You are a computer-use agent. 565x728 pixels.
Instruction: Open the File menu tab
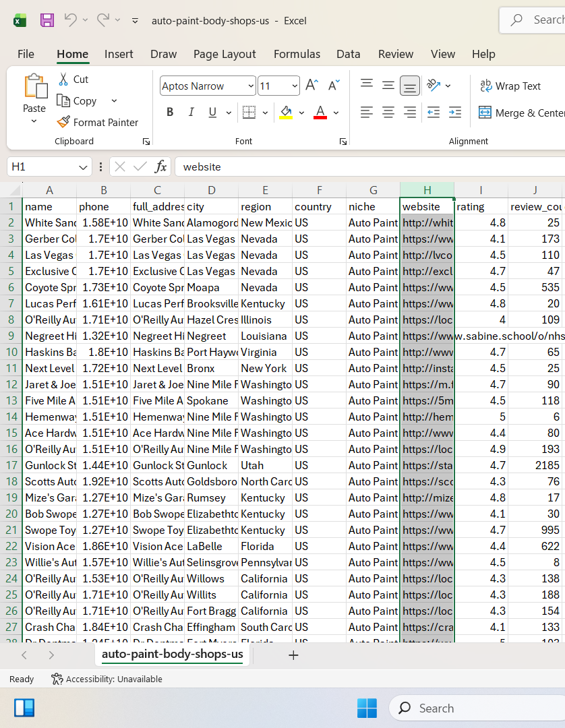tap(26, 54)
